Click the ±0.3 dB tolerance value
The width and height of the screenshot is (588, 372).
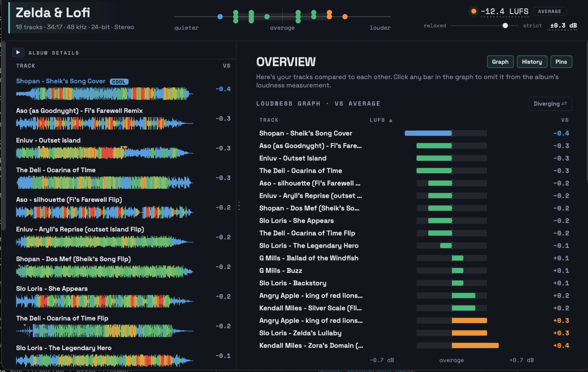pyautogui.click(x=563, y=25)
